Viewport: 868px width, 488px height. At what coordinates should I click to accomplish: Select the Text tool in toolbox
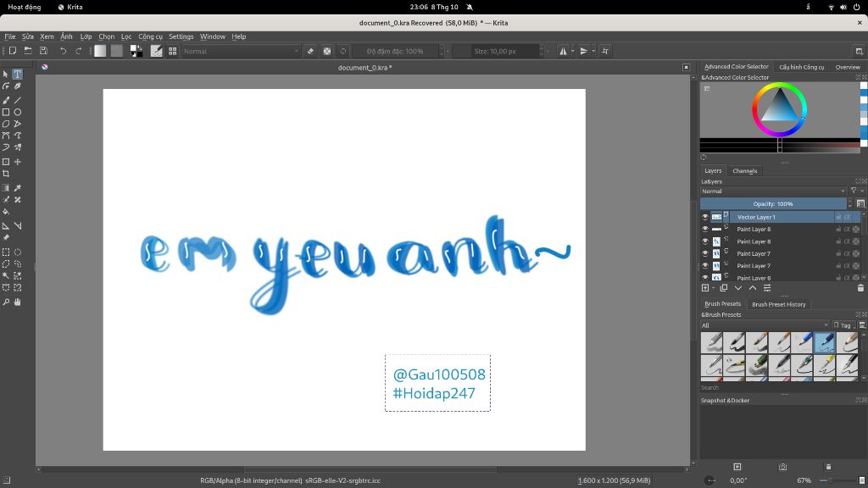[18, 75]
